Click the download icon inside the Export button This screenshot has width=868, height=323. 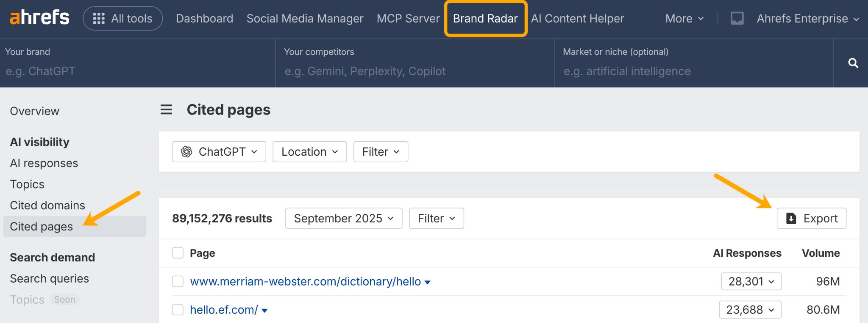(x=790, y=218)
